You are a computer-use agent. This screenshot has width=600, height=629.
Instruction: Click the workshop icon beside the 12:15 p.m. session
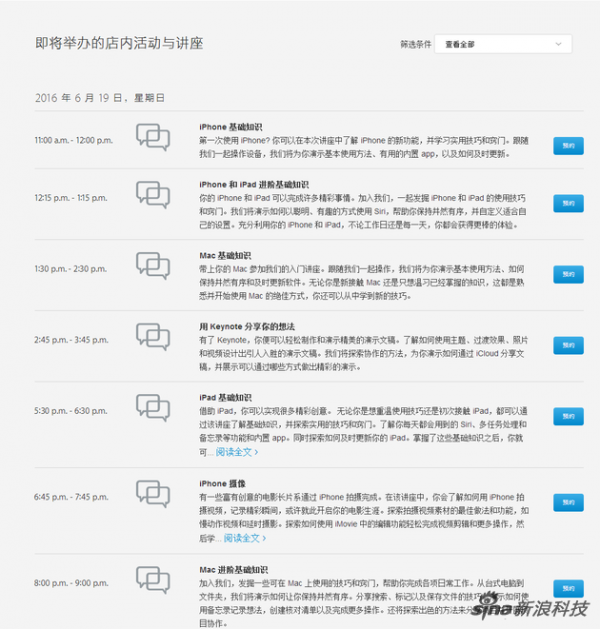click(152, 194)
